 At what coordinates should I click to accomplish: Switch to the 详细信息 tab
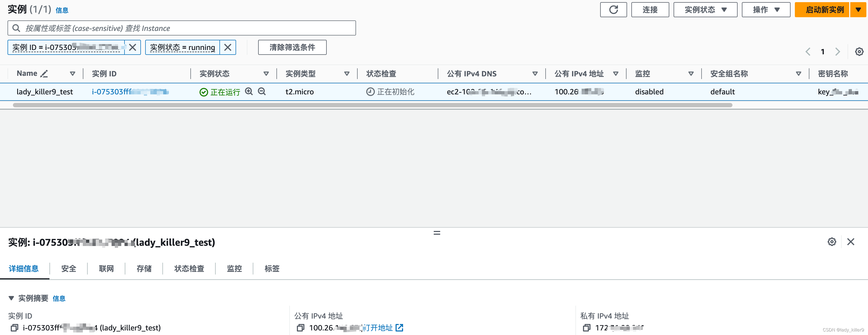tap(24, 269)
